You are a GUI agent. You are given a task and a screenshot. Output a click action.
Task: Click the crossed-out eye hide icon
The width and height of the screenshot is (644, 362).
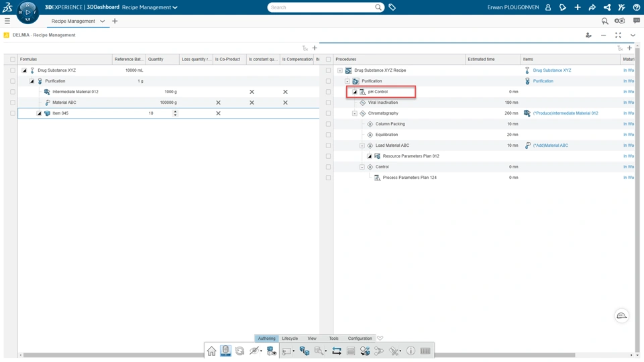click(254, 351)
